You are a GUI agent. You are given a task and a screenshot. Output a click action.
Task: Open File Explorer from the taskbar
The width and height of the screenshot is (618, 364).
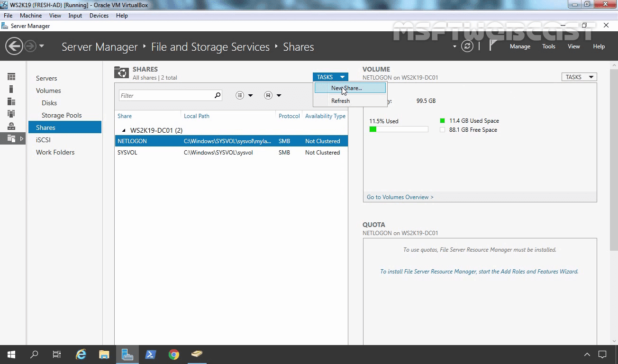[x=104, y=354]
